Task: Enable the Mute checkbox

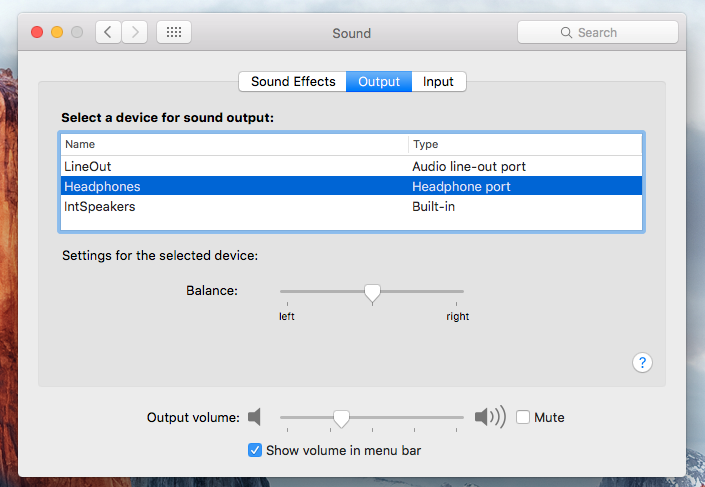Action: (523, 417)
